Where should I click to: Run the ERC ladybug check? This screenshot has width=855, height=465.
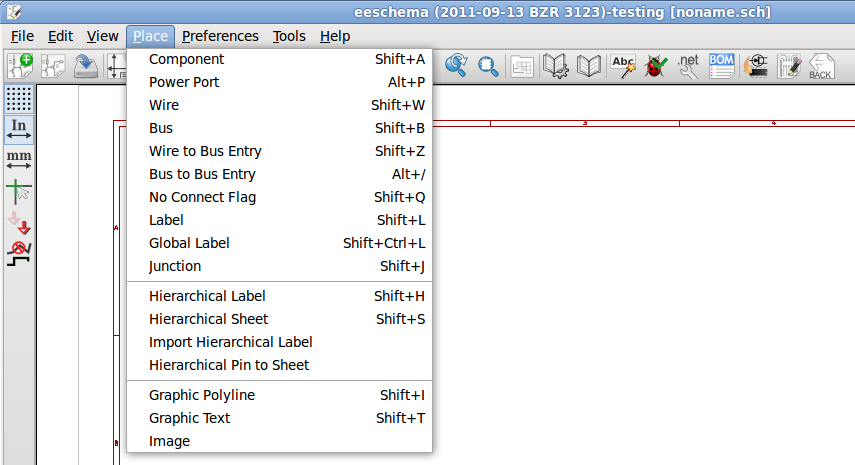(x=656, y=66)
